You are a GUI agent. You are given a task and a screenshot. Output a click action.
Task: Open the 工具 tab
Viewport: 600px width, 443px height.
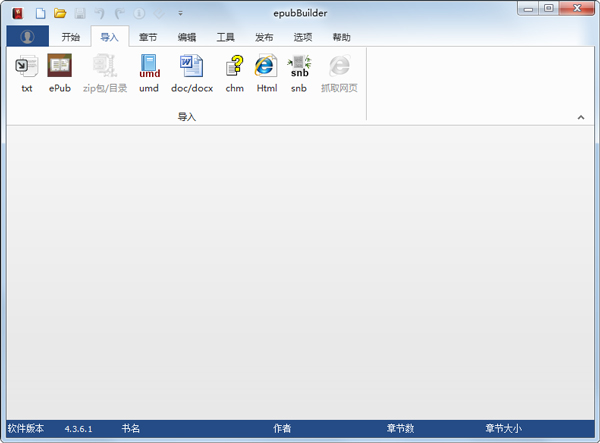click(225, 37)
